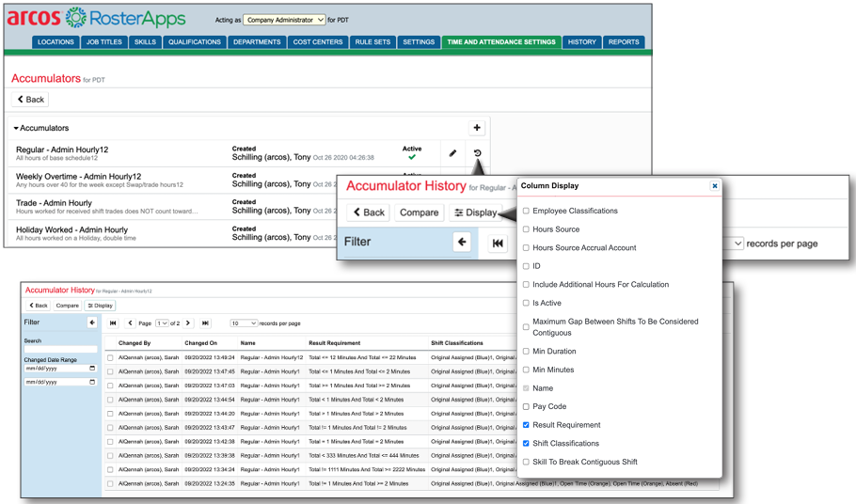This screenshot has height=504, width=856.
Task: Click the first Changed Date Range input
Action: (x=60, y=369)
